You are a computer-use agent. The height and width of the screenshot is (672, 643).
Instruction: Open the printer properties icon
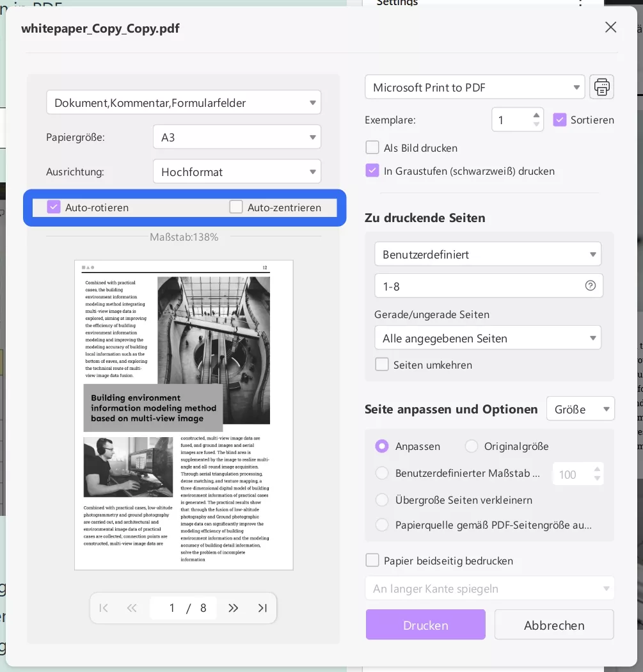point(601,87)
